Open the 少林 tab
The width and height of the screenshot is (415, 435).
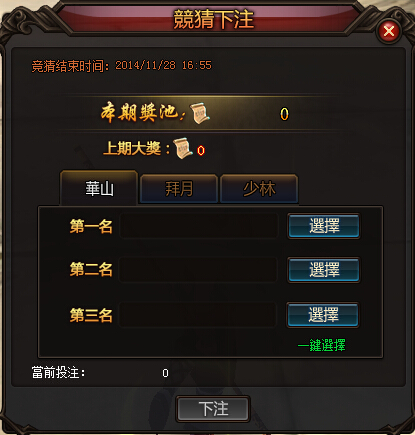(x=259, y=189)
